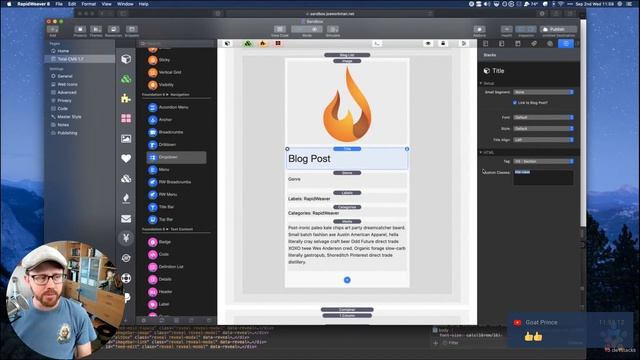Open the Format menu
640x360 pixels.
click(x=89, y=4)
